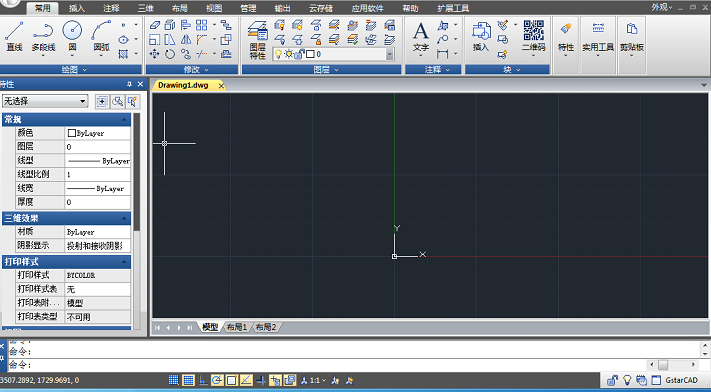This screenshot has height=392, width=711.
Task: Click the 颜色 ByLayer color swatch field
Action: [98, 133]
